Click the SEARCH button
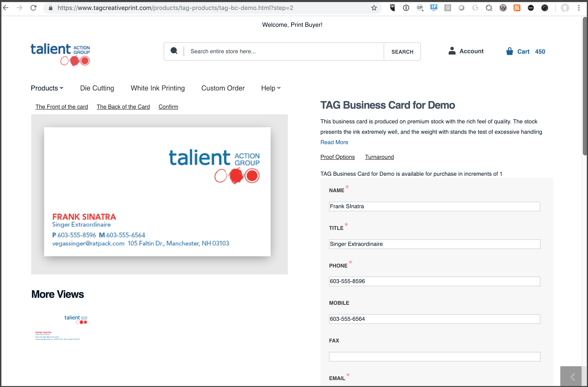Viewport: 588px width, 387px height. pos(402,52)
